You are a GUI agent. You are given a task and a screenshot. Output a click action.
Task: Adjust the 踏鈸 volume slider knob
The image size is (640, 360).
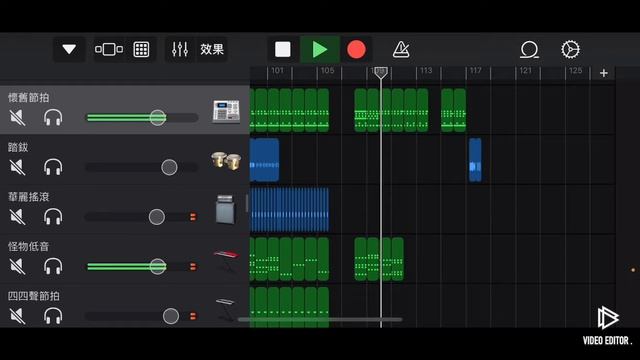pos(169,167)
